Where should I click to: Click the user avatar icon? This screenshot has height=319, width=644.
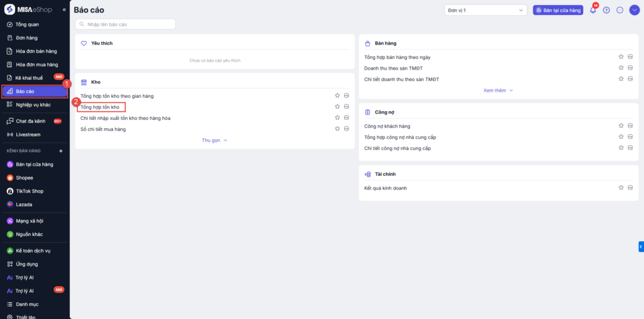[634, 10]
